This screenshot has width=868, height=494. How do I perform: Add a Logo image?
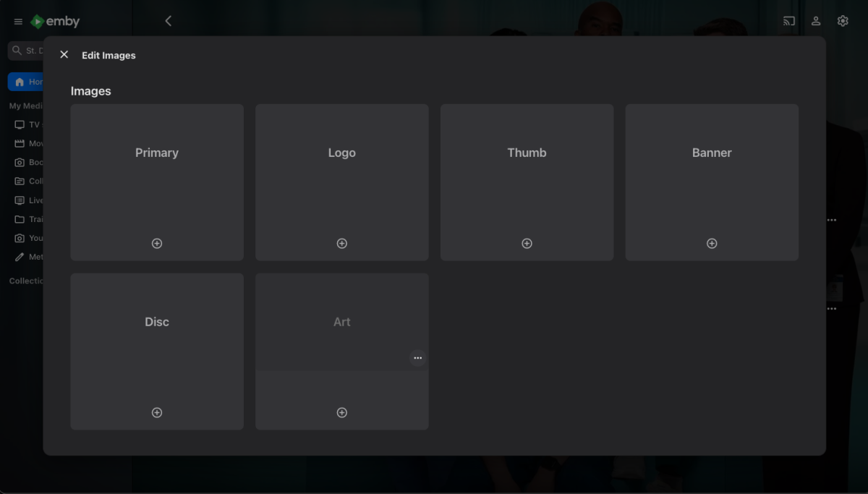tap(342, 244)
